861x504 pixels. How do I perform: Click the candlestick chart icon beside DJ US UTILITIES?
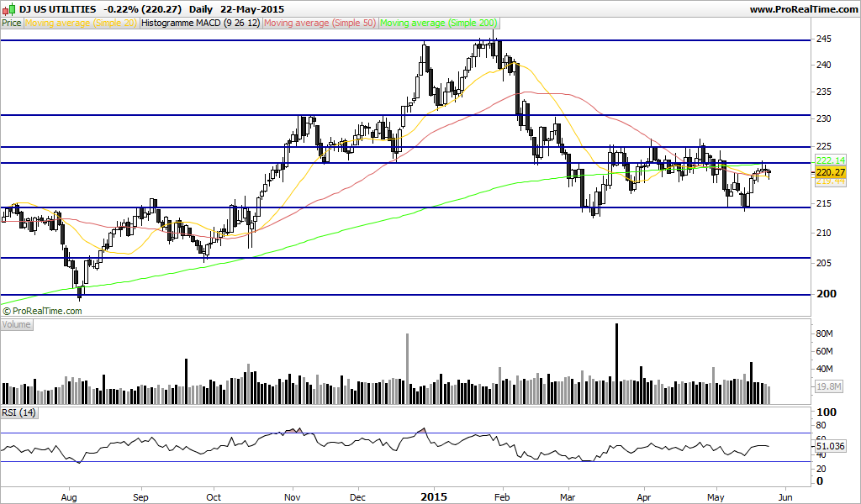[8, 9]
